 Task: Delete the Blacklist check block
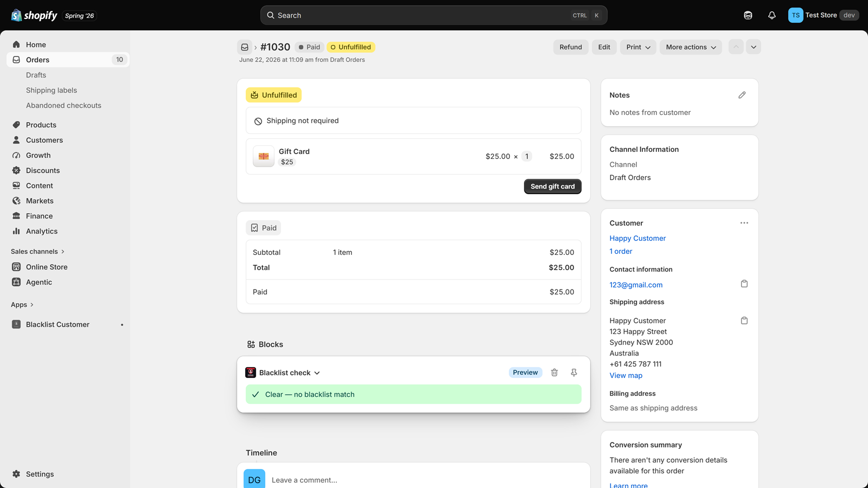coord(554,373)
